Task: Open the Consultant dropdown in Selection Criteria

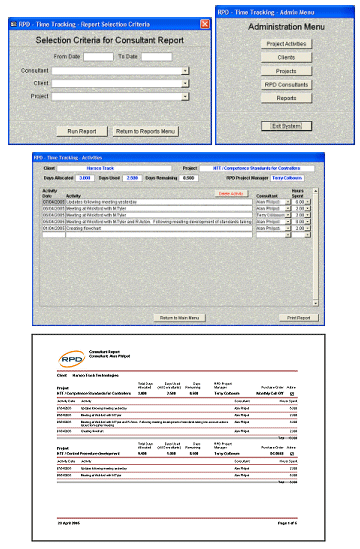Action: [x=185, y=71]
